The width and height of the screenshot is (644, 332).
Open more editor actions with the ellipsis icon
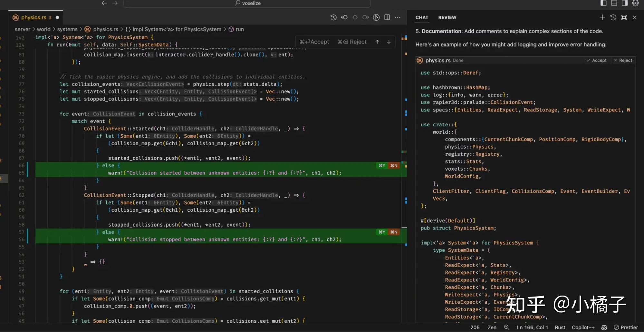398,17
